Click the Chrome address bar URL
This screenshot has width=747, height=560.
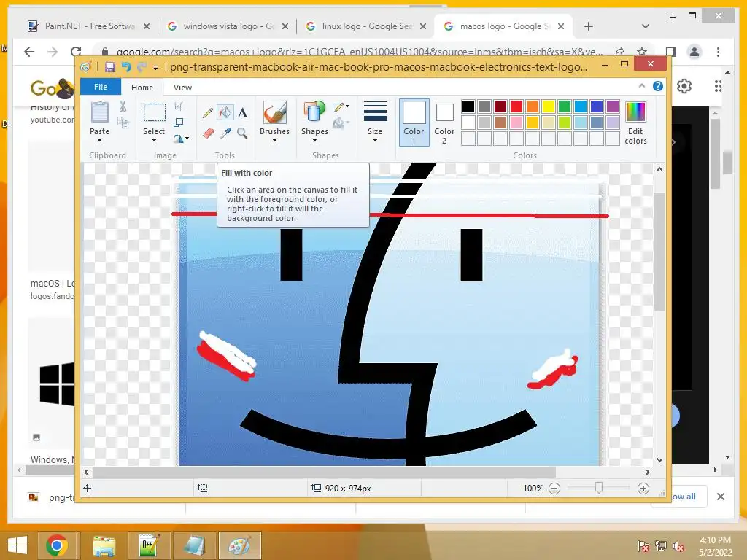pyautogui.click(x=359, y=52)
